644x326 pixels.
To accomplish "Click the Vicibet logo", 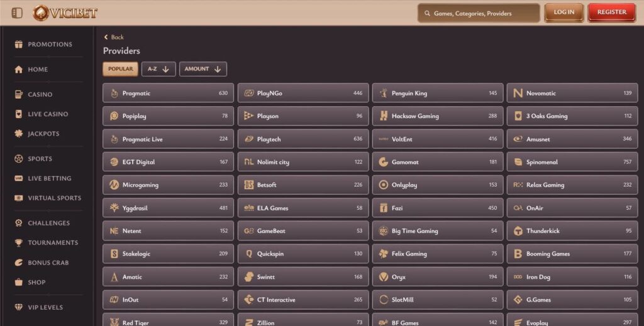I will pos(65,13).
